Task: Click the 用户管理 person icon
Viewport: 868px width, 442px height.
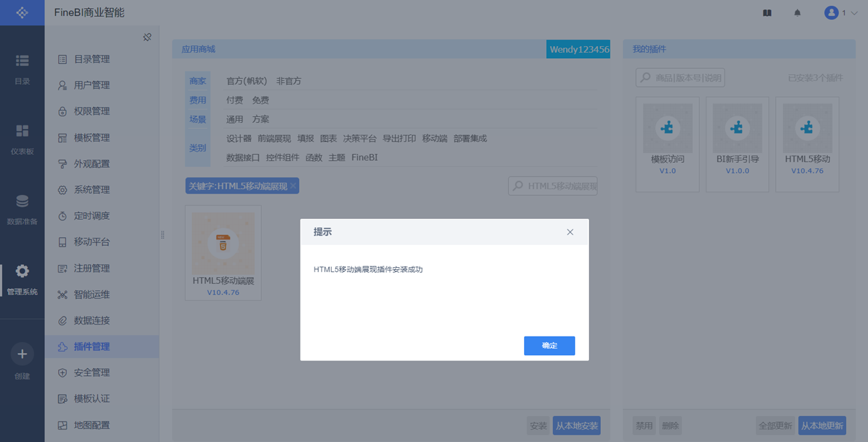Action: (x=62, y=85)
